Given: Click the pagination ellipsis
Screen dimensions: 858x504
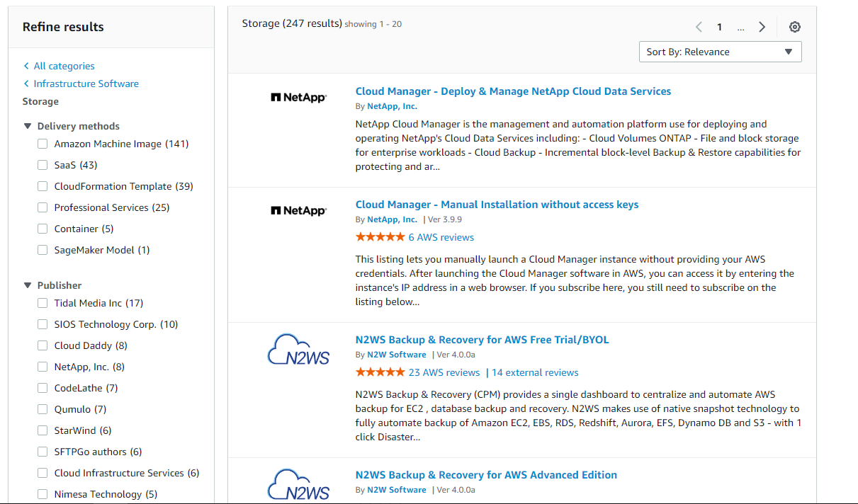Looking at the screenshot, I should [740, 28].
